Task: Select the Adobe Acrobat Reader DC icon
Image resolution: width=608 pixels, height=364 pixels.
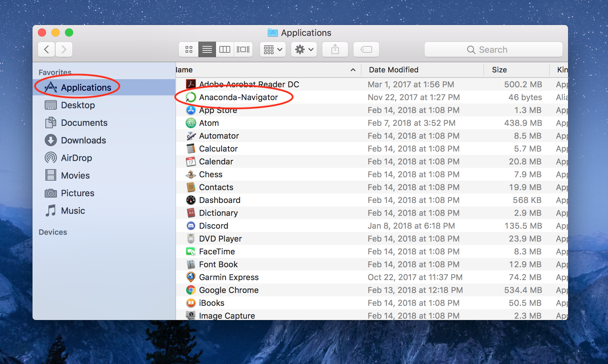Action: pos(191,84)
